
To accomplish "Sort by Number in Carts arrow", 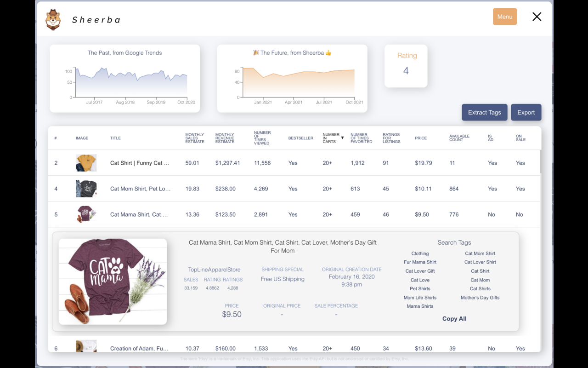I will click(x=342, y=138).
